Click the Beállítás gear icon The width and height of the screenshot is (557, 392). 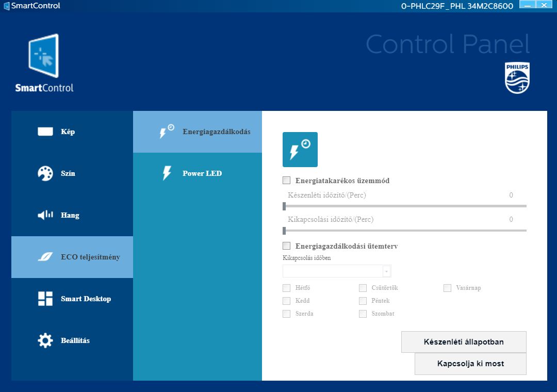45,340
